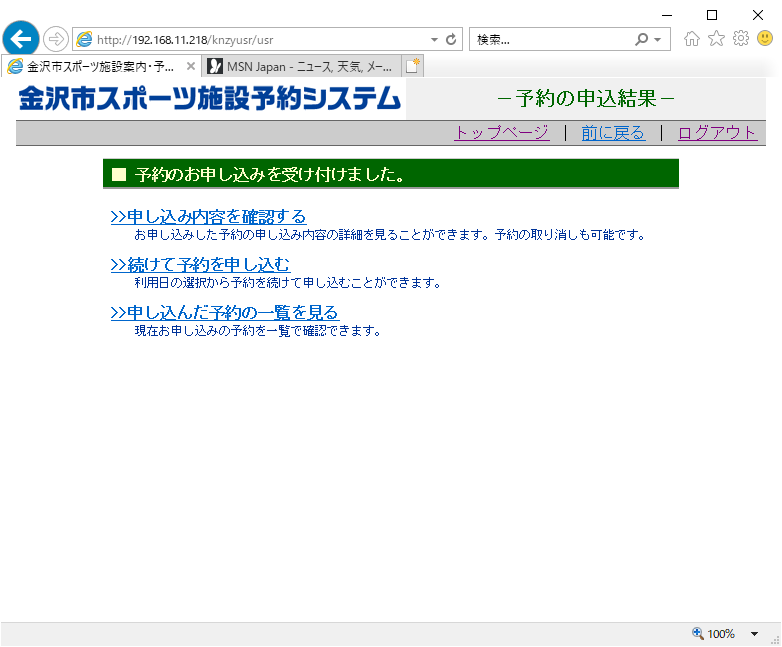This screenshot has height=647, width=782.
Task: Click the page icon in address bar
Action: click(84, 39)
